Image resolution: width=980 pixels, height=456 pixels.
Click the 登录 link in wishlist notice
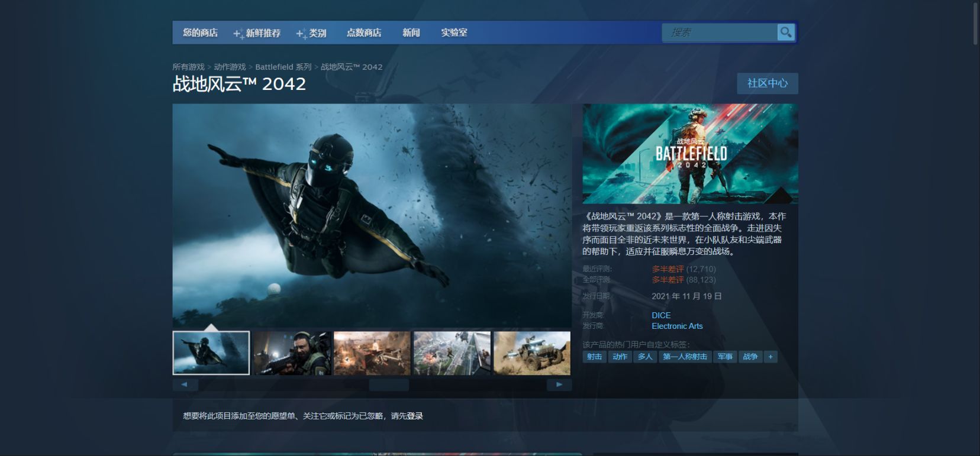(415, 416)
